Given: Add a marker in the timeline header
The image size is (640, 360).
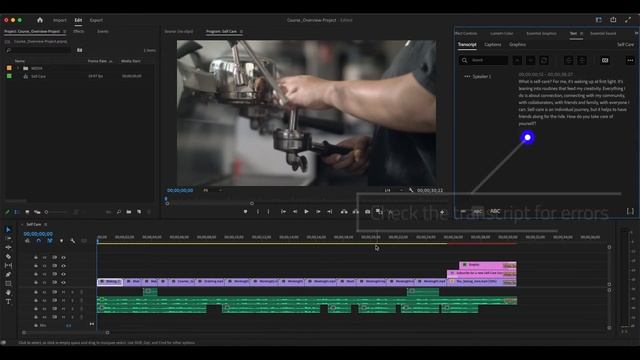Looking at the screenshot, I should [61, 241].
